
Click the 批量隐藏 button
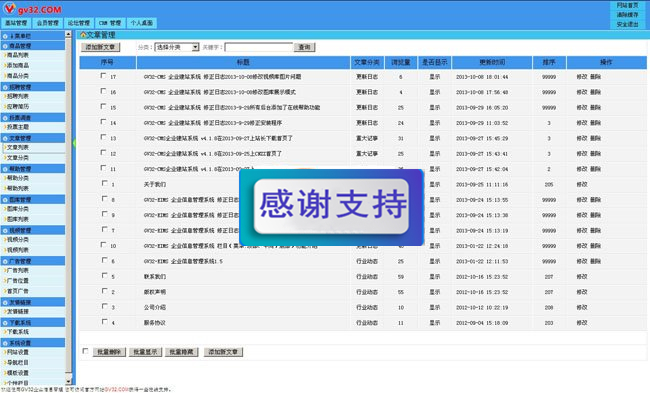click(182, 352)
